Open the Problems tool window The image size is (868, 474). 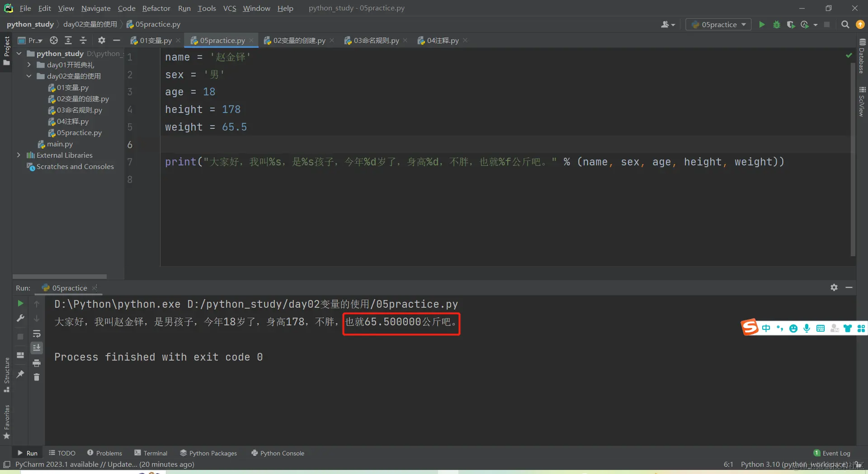[104, 453]
